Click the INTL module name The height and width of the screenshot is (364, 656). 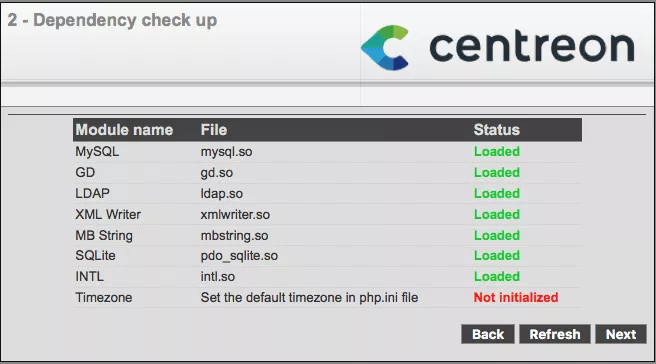point(90,277)
